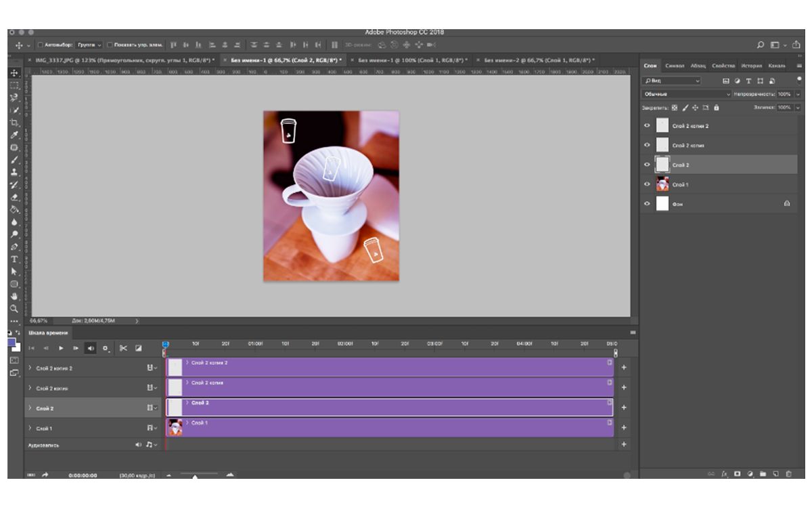The width and height of the screenshot is (812, 508).
Task: Hide layer Слой 2 копия 2
Action: coord(647,126)
